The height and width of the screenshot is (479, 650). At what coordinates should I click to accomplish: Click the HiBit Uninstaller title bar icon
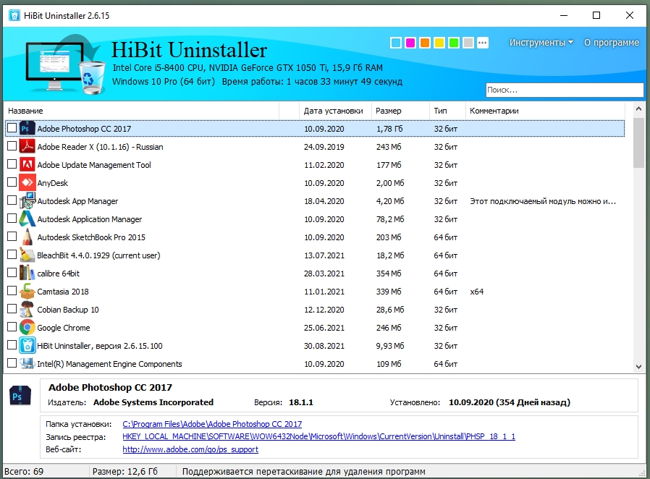(x=14, y=15)
